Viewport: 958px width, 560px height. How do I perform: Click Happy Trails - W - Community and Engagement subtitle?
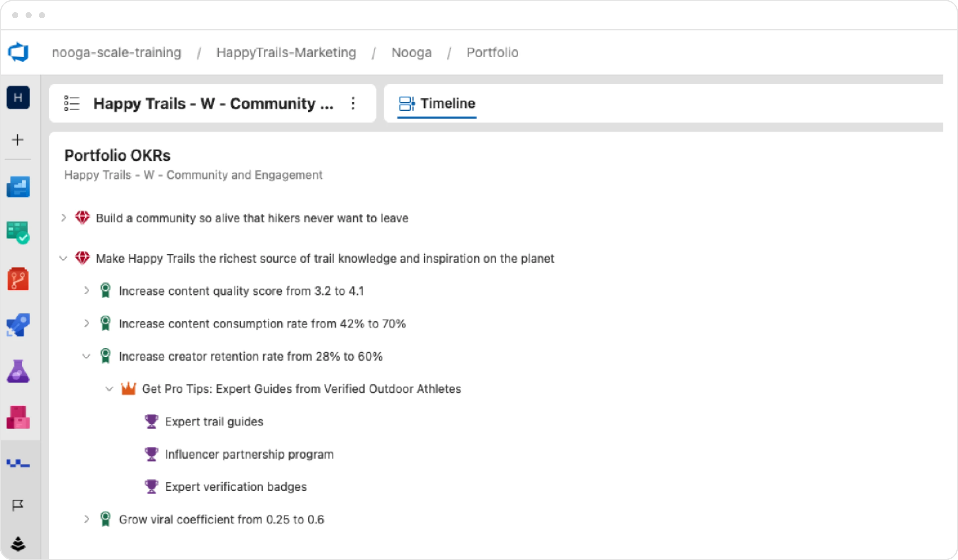click(x=193, y=175)
